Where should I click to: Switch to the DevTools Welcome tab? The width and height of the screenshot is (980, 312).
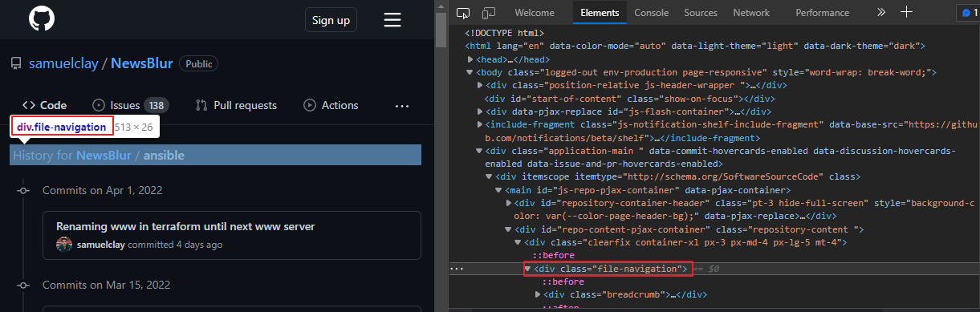pyautogui.click(x=535, y=13)
